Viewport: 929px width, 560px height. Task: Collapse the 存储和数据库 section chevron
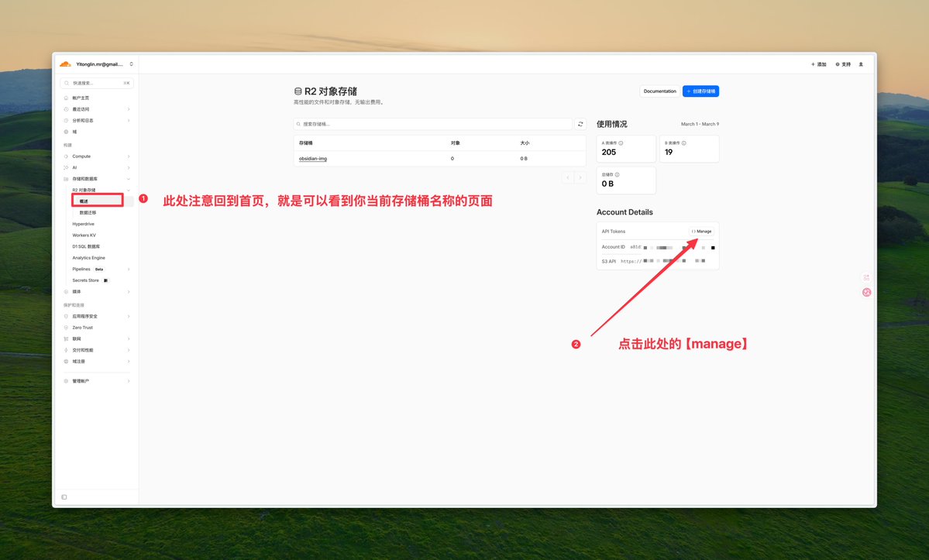point(129,179)
